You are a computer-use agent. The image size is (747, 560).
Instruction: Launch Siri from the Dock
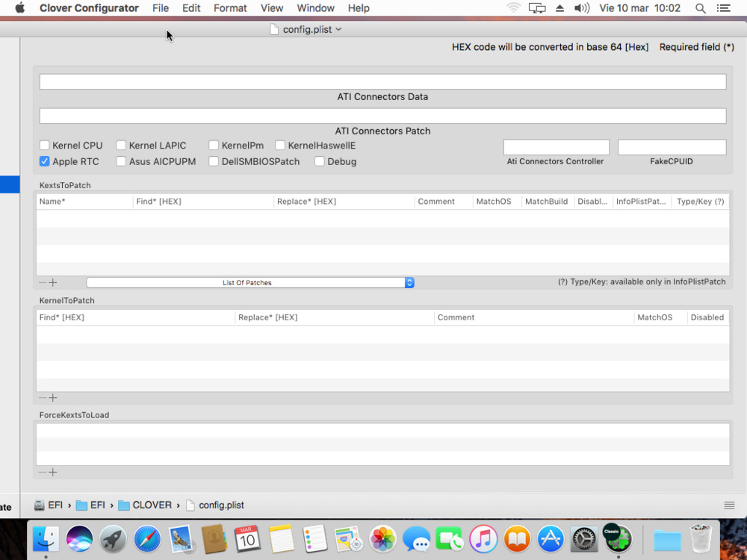(80, 539)
